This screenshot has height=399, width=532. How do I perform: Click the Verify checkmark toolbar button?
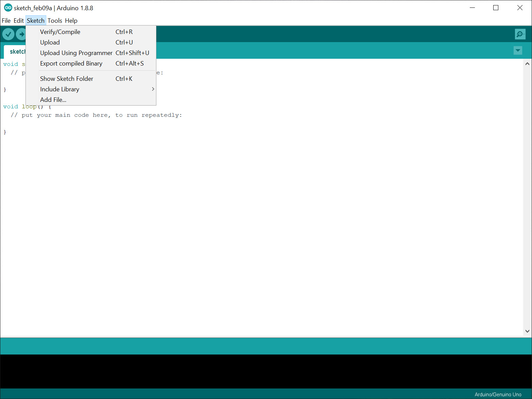pyautogui.click(x=8, y=34)
